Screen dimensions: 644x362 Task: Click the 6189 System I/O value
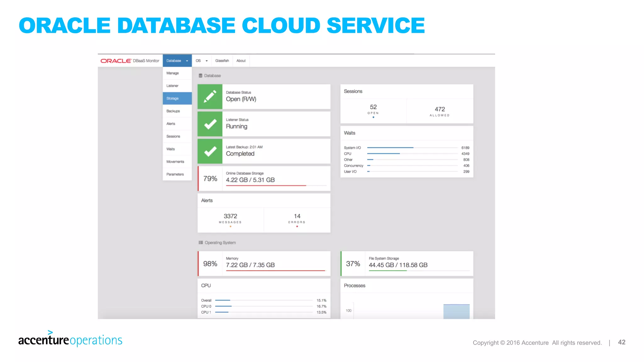click(x=465, y=148)
